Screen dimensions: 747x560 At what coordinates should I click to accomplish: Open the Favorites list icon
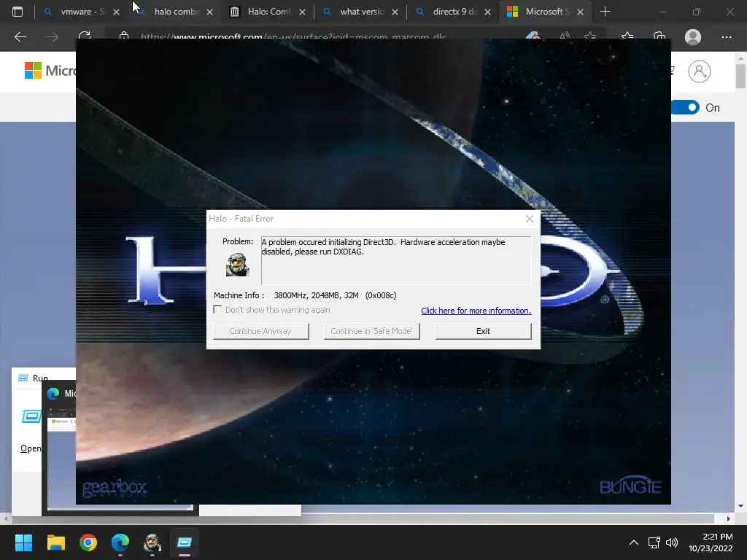pyautogui.click(x=627, y=36)
